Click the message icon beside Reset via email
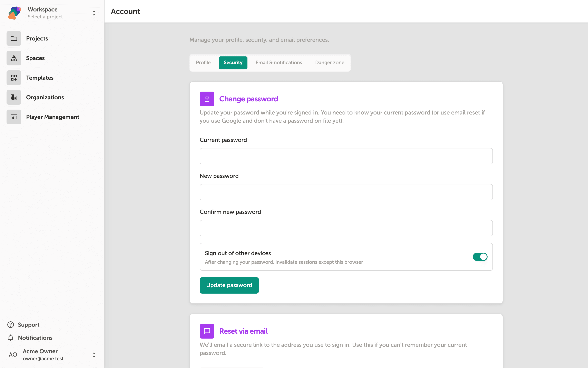The image size is (588, 368). click(207, 331)
